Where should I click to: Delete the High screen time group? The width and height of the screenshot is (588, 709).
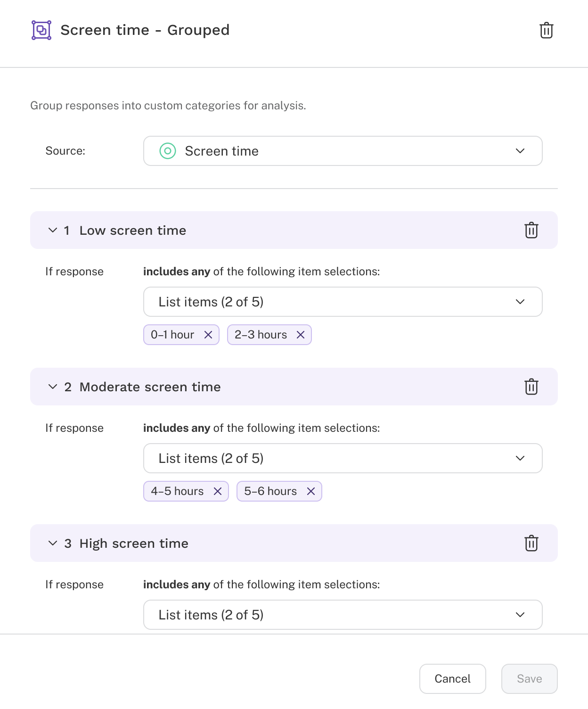531,543
